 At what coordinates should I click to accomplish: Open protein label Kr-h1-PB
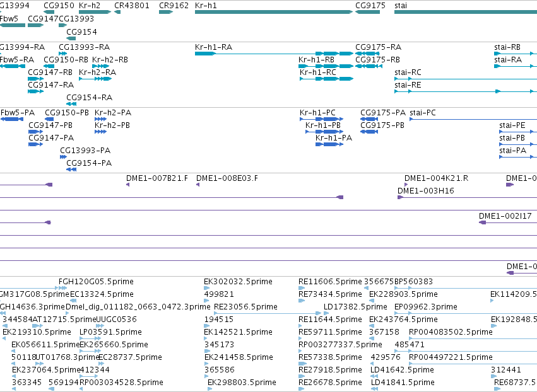pos(323,125)
